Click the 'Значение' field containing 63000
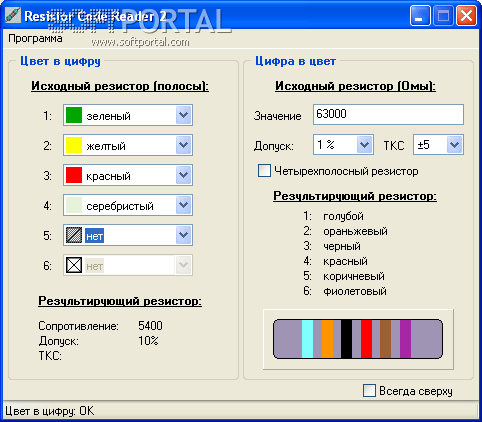This screenshot has width=482, height=422. pyautogui.click(x=388, y=114)
